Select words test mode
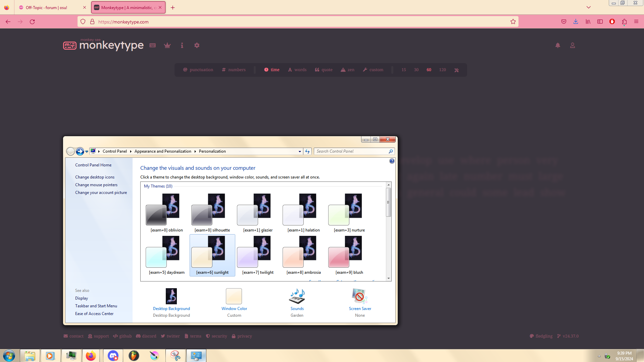Viewport: 644px width, 362px height. tap(297, 70)
